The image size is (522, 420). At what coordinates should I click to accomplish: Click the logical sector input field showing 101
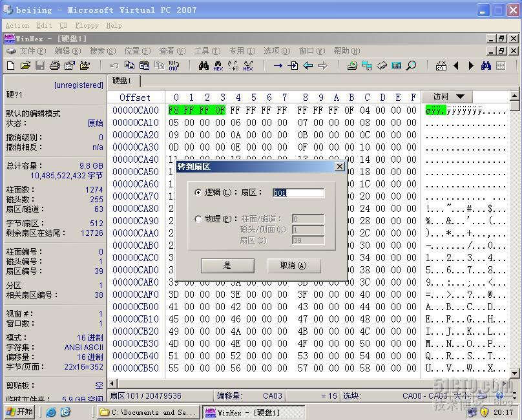298,193
